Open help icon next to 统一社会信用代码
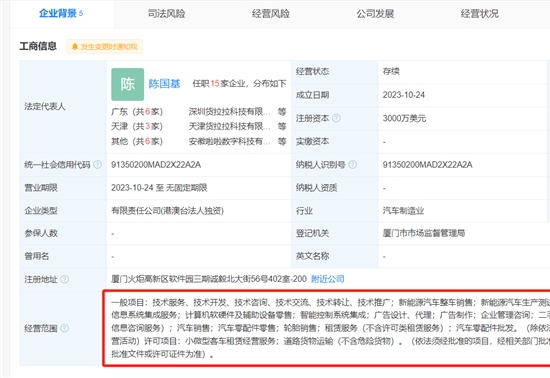The image size is (550, 378). point(98,164)
